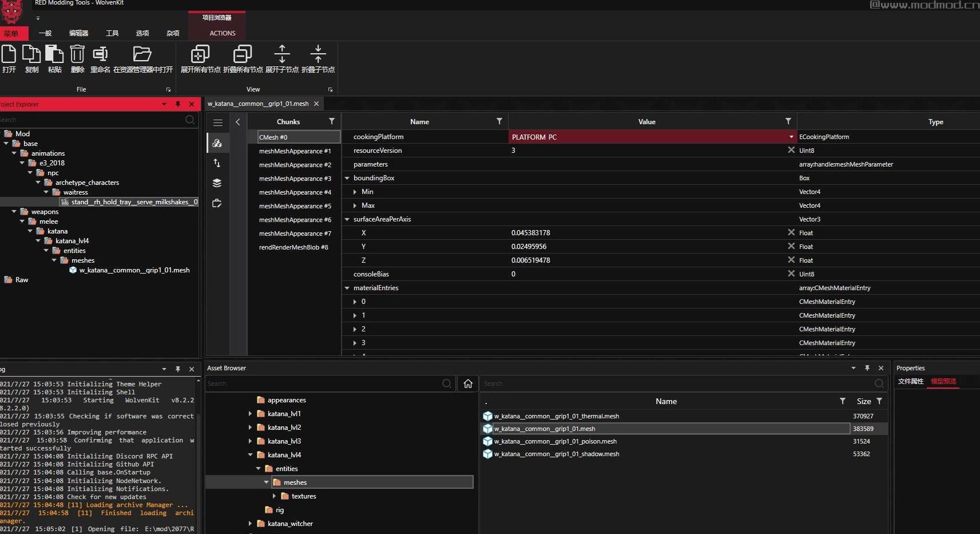The height and width of the screenshot is (534, 980).
Task: Switch to the 选项 ribbon tab
Action: pyautogui.click(x=142, y=33)
